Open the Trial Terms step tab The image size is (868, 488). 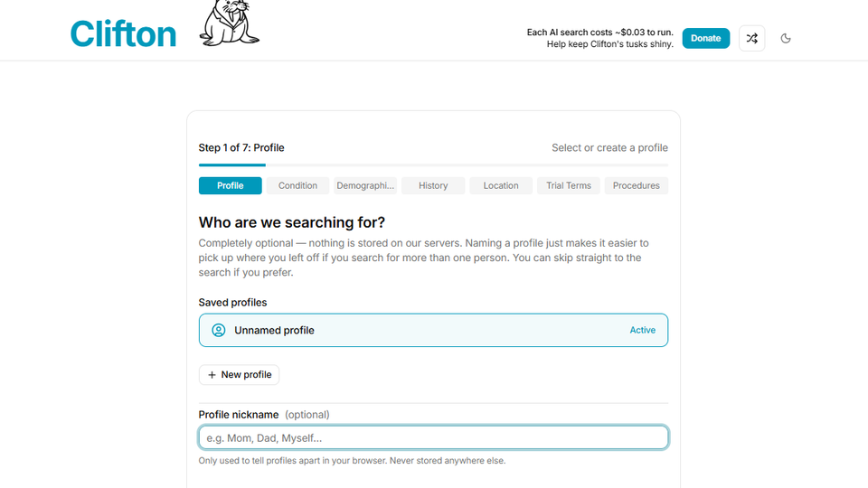tap(569, 186)
